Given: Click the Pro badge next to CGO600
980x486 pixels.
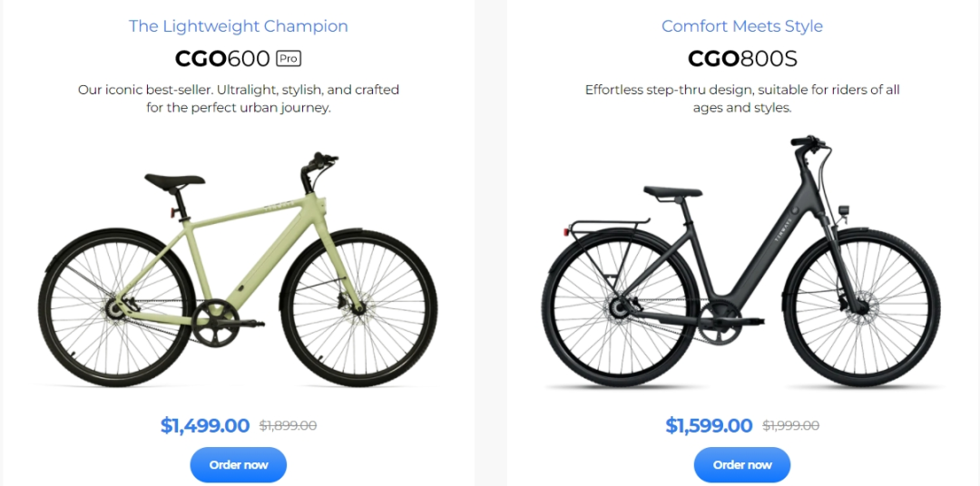Looking at the screenshot, I should point(289,59).
